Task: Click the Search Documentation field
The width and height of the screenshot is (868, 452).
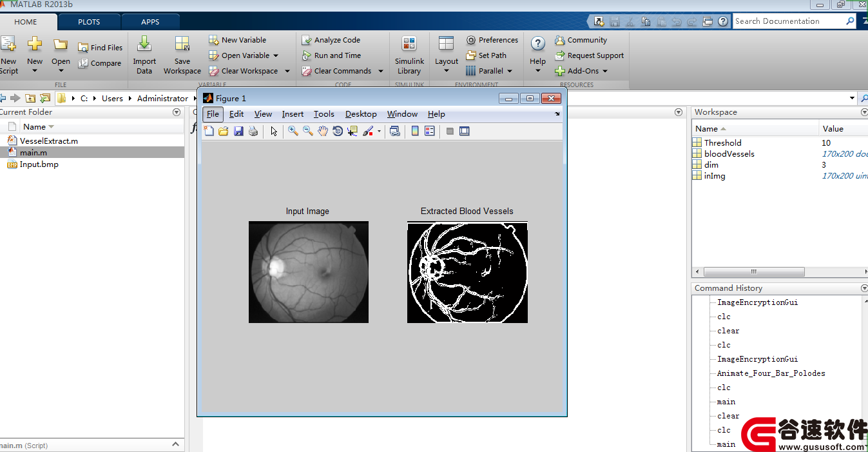Action: point(789,21)
